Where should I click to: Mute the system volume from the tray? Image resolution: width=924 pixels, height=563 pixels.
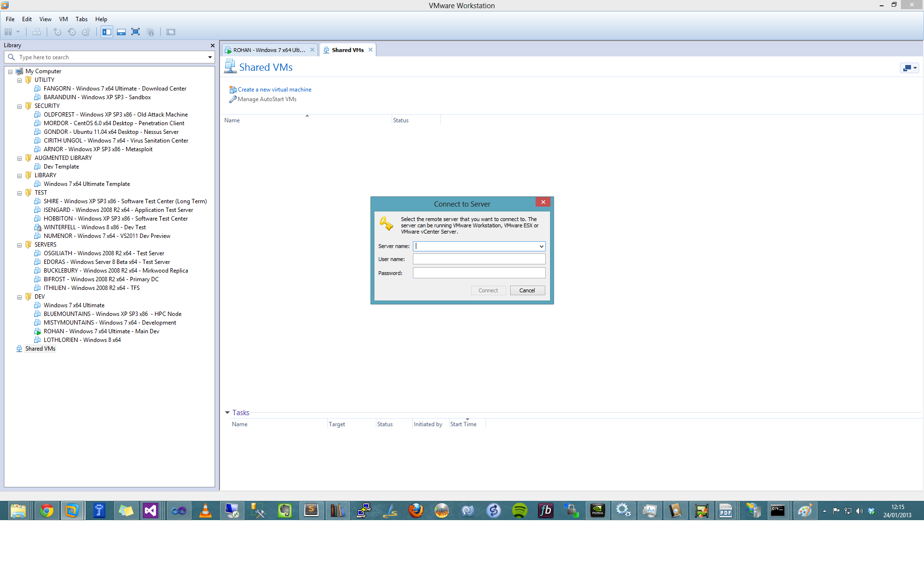860,511
